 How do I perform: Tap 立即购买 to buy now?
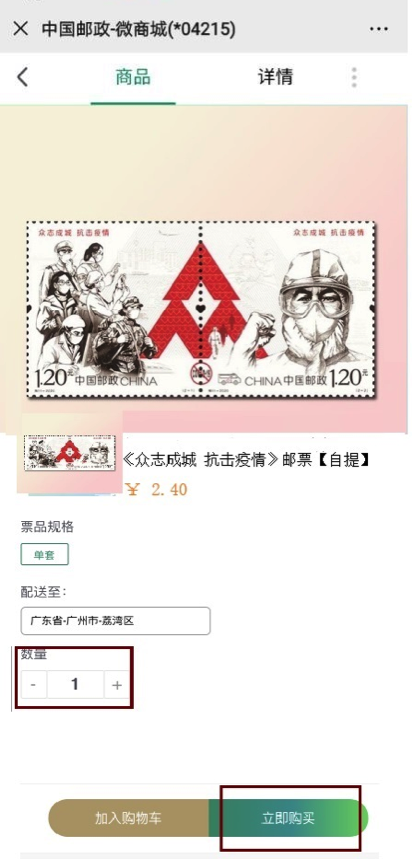(x=289, y=818)
